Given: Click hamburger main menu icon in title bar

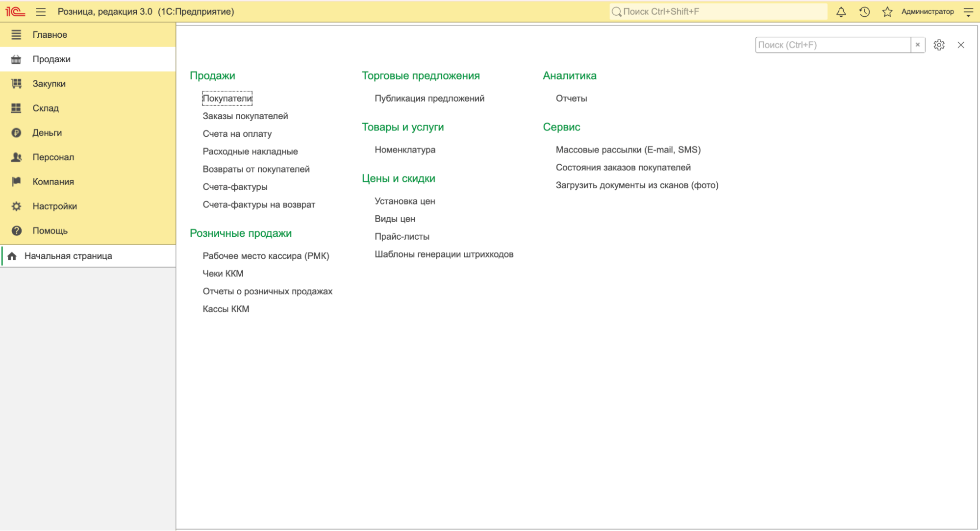Looking at the screenshot, I should (x=41, y=12).
